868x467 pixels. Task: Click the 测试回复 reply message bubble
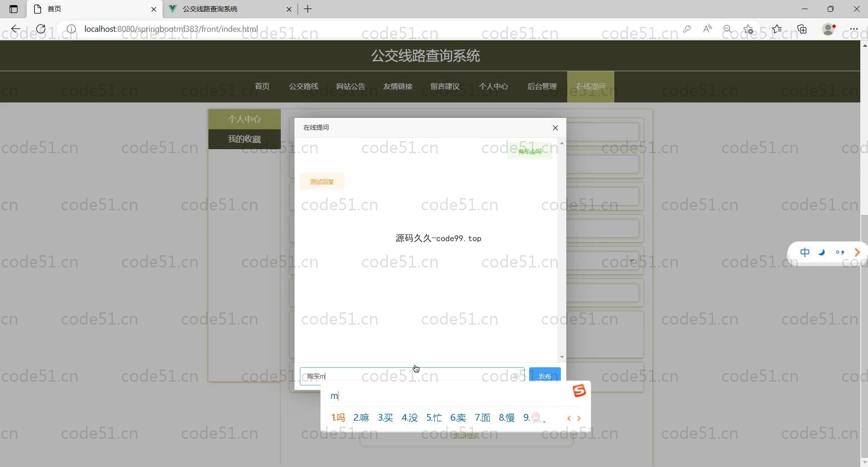pyautogui.click(x=322, y=182)
